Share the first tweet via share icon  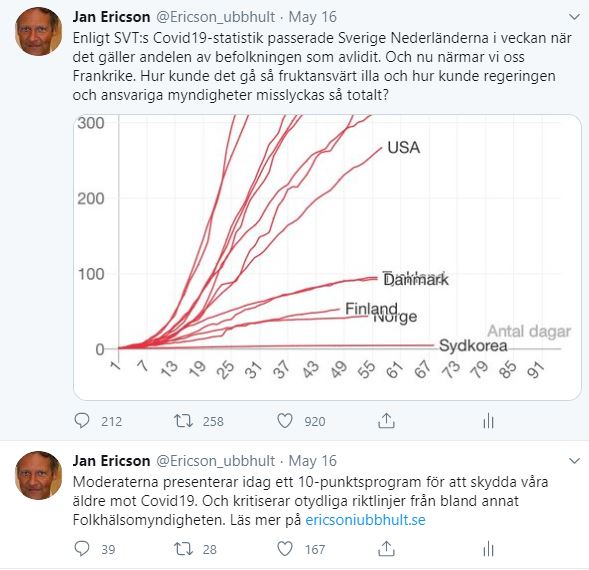point(386,420)
